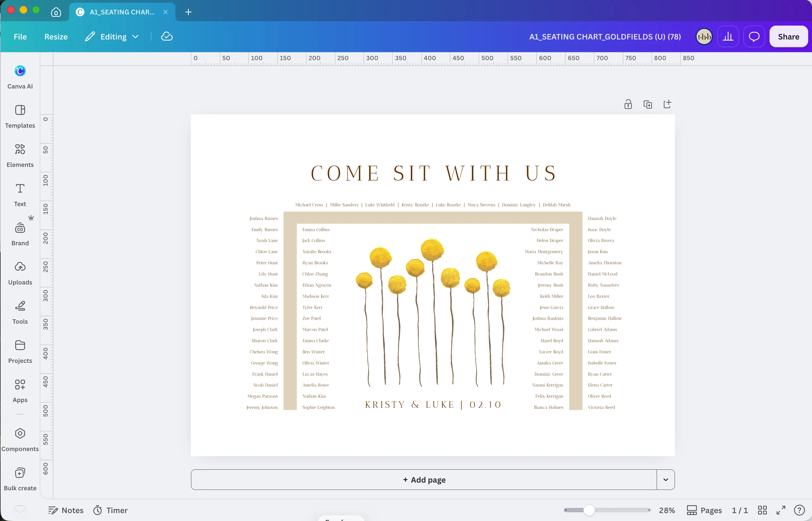The width and height of the screenshot is (812, 521).
Task: Open the Resize menu
Action: (56, 36)
